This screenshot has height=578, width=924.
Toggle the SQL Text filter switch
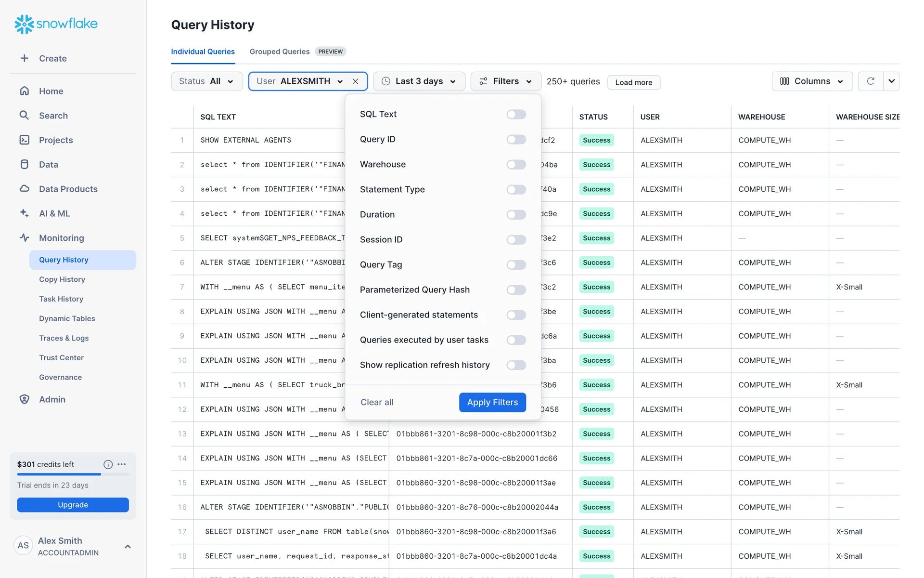click(x=516, y=114)
